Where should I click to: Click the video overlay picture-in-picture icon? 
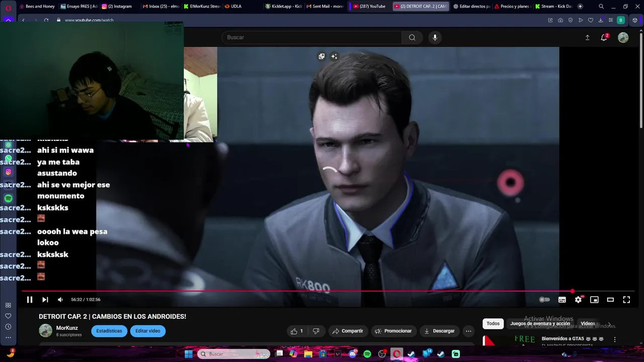pos(321,56)
